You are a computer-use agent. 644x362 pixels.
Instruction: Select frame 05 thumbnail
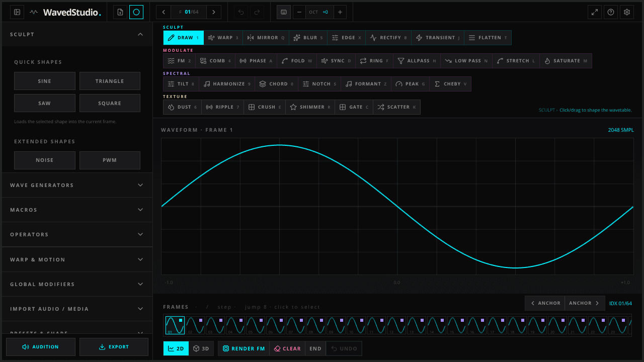point(256,326)
